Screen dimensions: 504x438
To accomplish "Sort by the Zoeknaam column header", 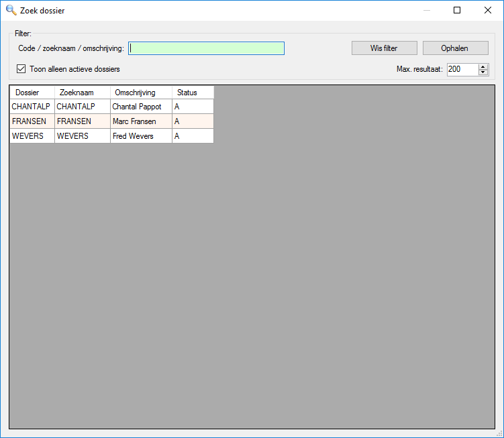I will point(83,93).
